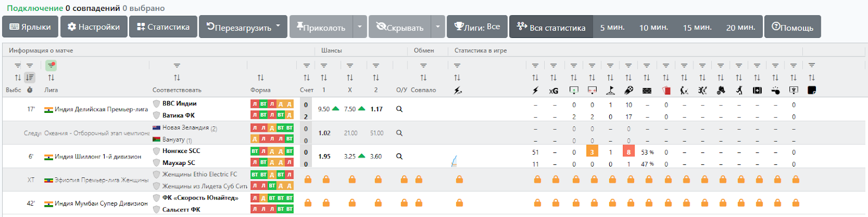The height and width of the screenshot is (217, 868).
Task: Select the 5 мин. time tab
Action: [x=612, y=27]
